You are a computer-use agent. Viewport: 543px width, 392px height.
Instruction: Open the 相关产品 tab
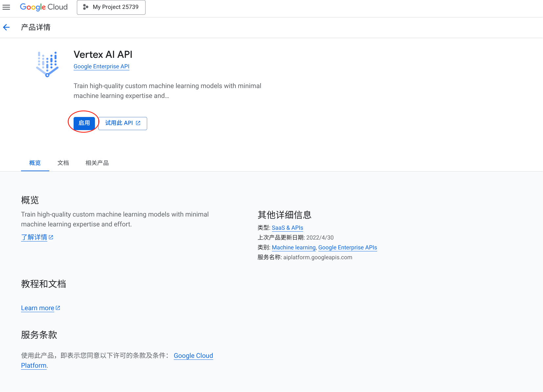[x=97, y=163]
